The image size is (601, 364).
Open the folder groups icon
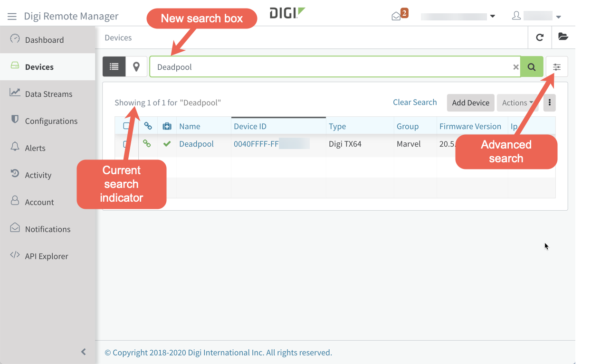pos(563,37)
